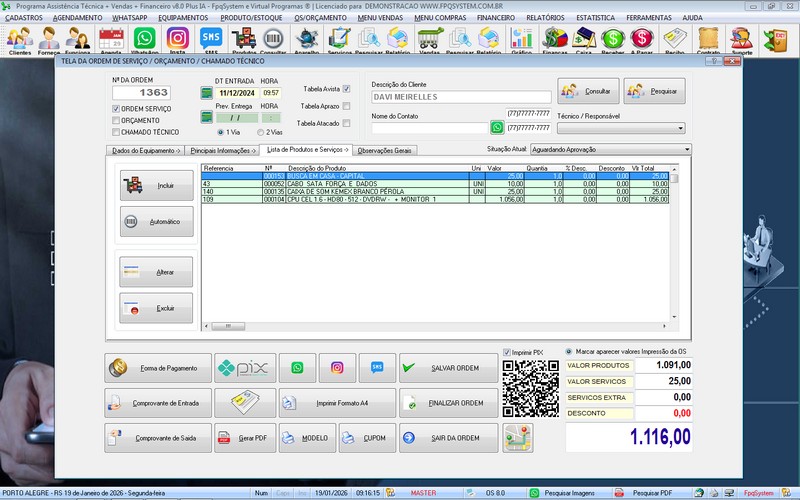800x500 pixels.
Task: Open the Recibo toolbar icon
Action: click(x=675, y=40)
